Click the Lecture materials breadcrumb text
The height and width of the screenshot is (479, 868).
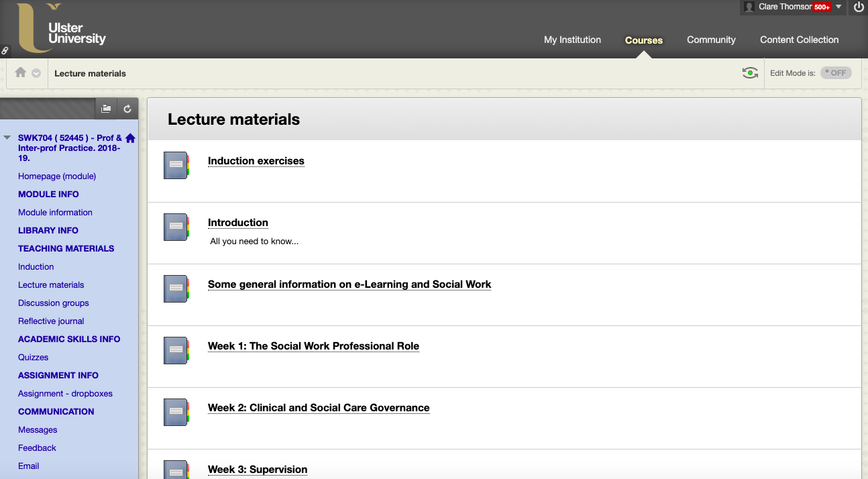tap(90, 73)
